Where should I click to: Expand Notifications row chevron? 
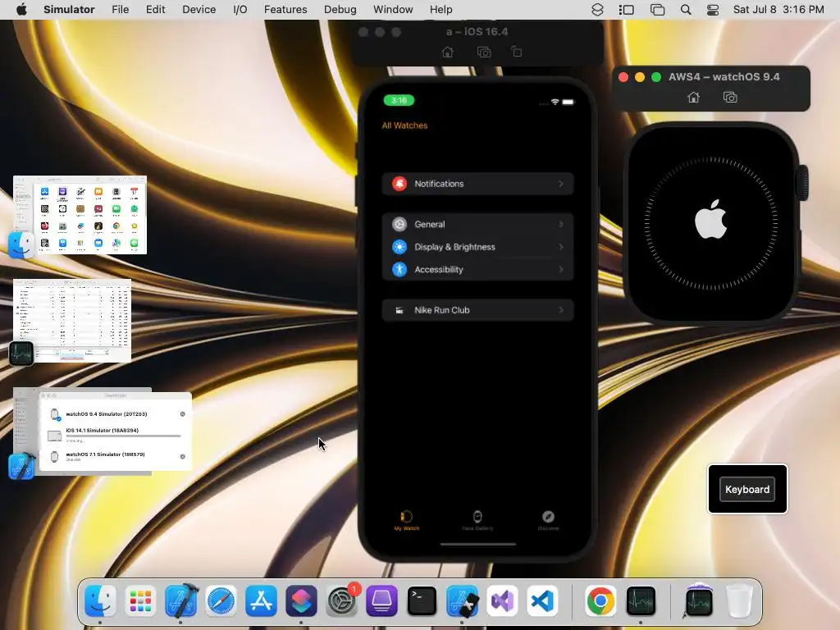click(x=561, y=184)
